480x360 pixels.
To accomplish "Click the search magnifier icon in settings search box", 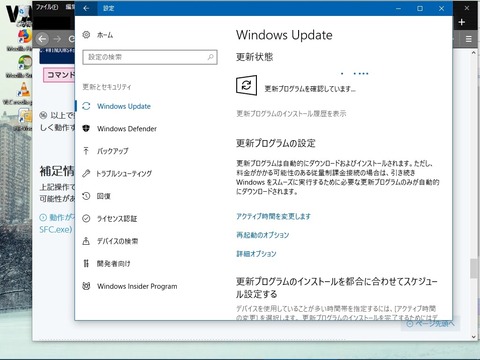I will click(211, 57).
